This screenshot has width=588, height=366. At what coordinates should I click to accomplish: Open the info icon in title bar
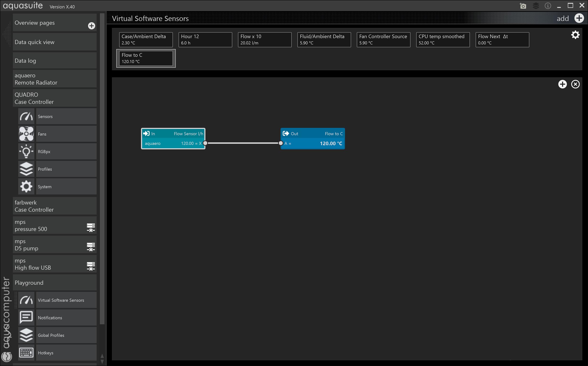click(548, 6)
